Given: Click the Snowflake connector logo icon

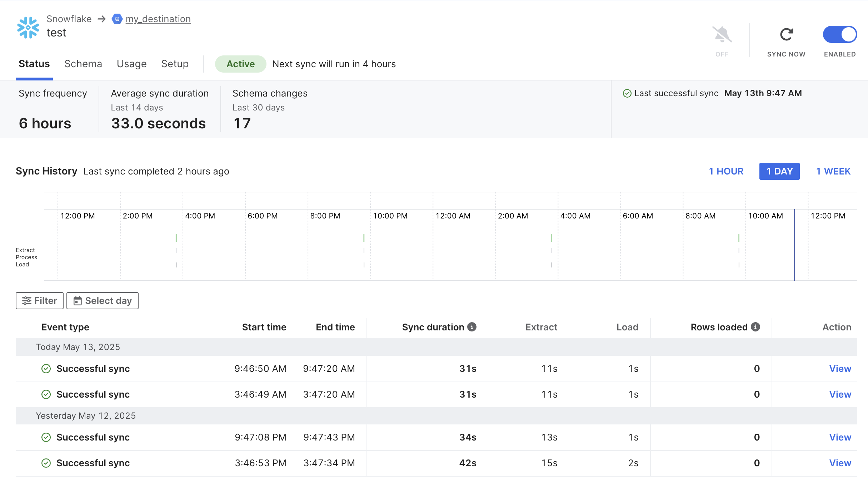Looking at the screenshot, I should 28,28.
